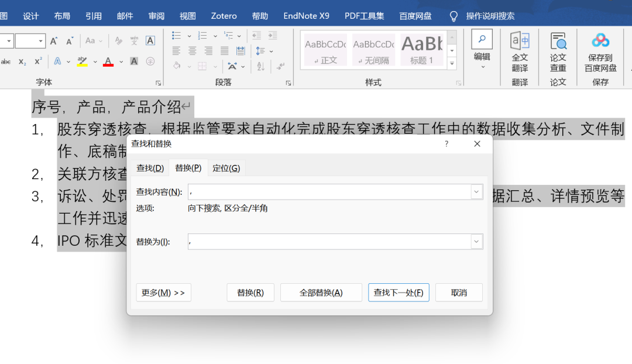This screenshot has height=364, width=632.
Task: Show more options with 更多(M) >>
Action: 163,293
